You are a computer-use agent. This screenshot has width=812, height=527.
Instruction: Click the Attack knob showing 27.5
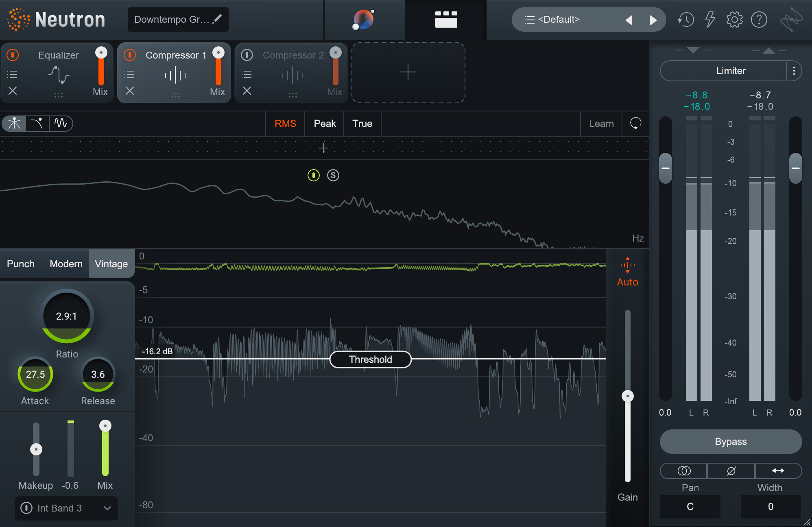point(35,375)
